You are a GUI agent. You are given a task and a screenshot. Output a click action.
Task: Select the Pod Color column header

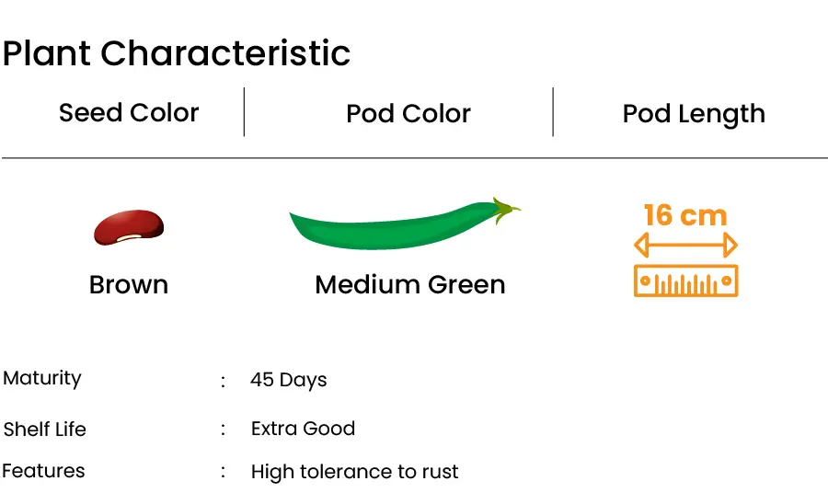coord(408,113)
